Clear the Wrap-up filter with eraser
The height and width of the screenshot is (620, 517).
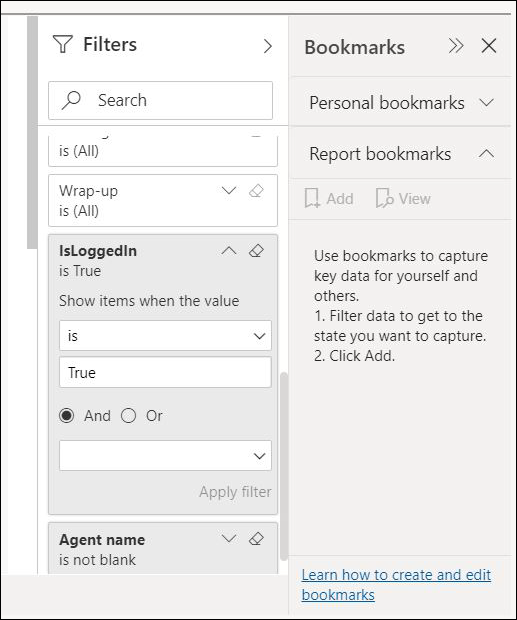[256, 191]
